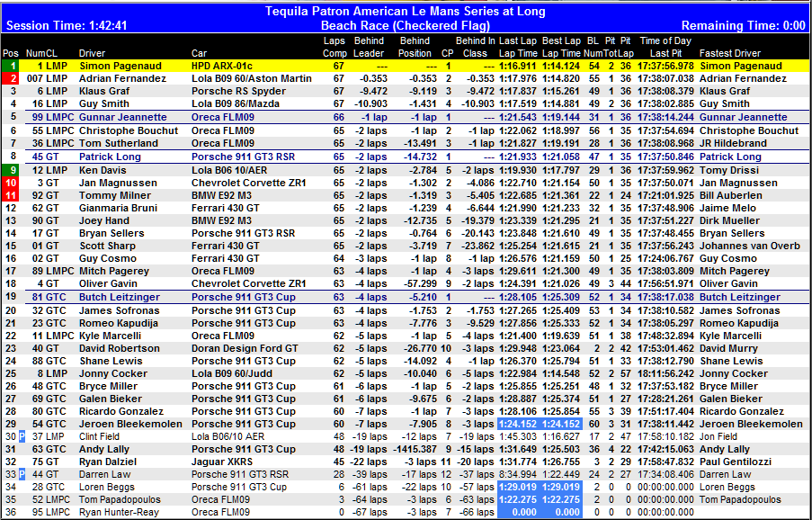This screenshot has width=812, height=520.
Task: Click the Driver column header
Action: tap(92, 53)
